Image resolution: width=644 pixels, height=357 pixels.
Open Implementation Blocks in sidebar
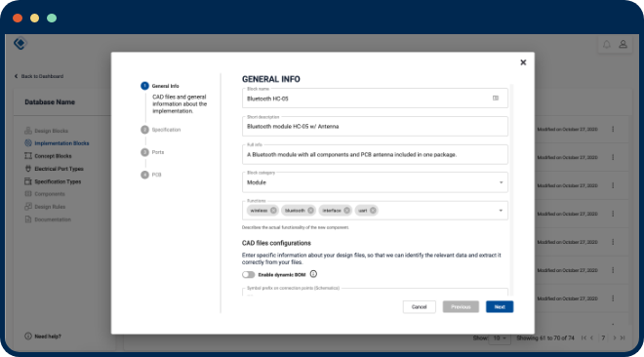click(57, 143)
